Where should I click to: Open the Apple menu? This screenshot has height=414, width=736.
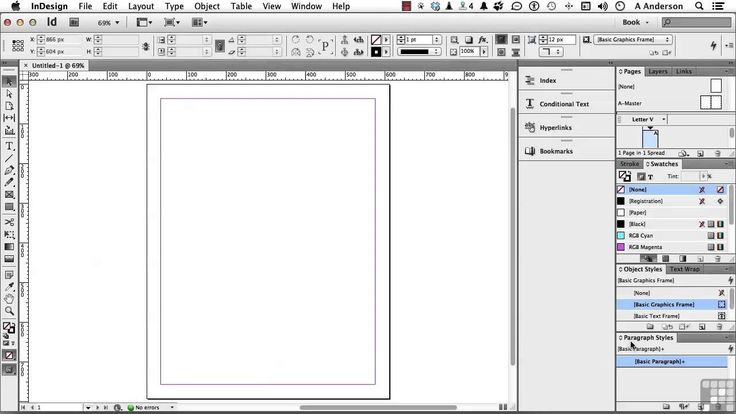[15, 6]
